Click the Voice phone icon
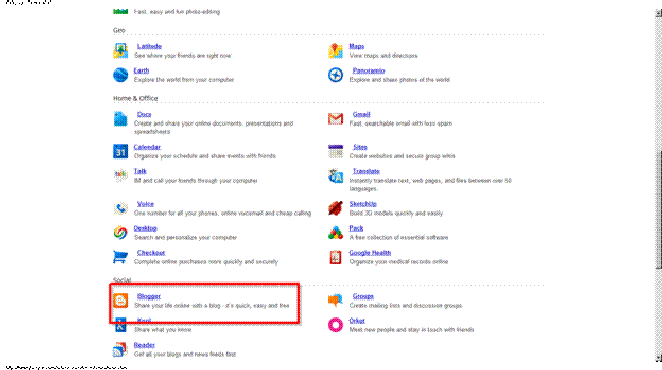Screen dimensions: 662x370 point(120,208)
